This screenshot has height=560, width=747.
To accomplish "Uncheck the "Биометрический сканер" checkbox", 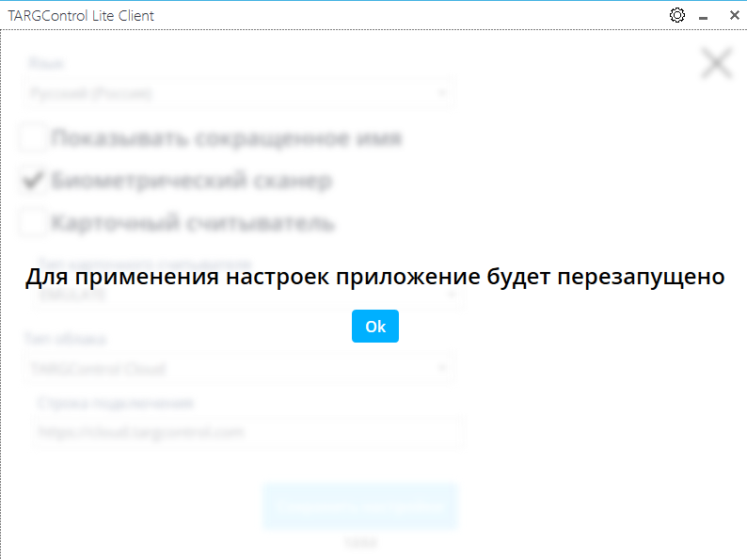I will point(34,181).
